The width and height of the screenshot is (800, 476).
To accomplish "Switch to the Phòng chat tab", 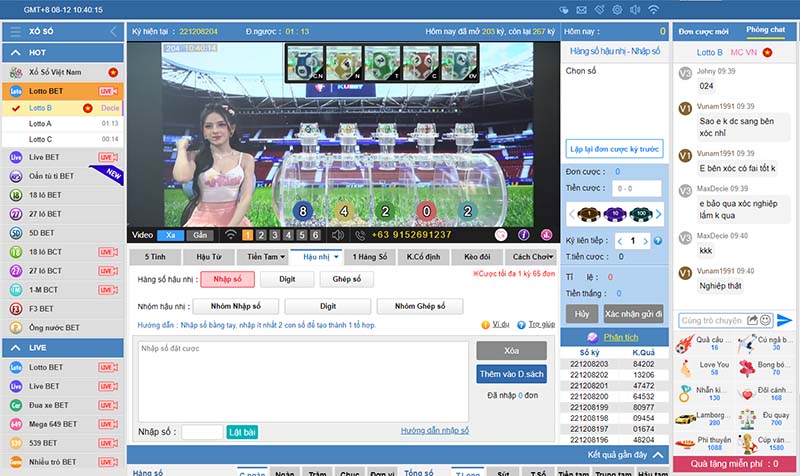I will 765,31.
